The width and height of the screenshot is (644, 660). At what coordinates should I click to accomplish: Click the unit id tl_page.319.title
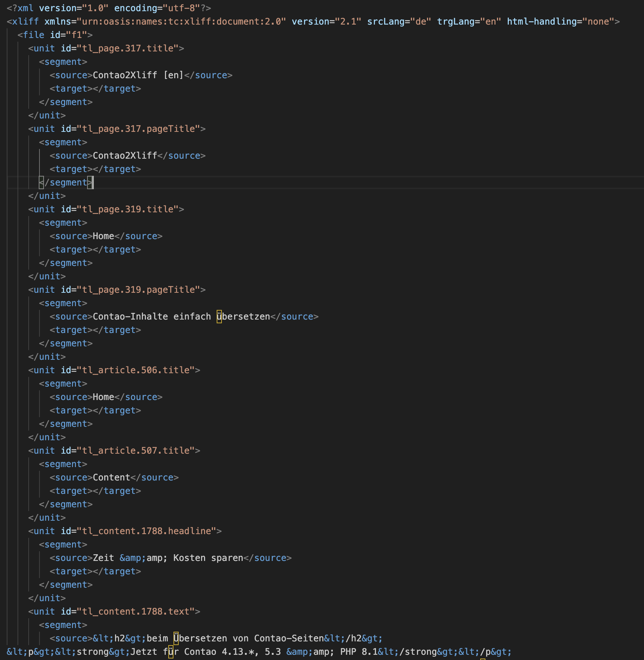coord(128,209)
